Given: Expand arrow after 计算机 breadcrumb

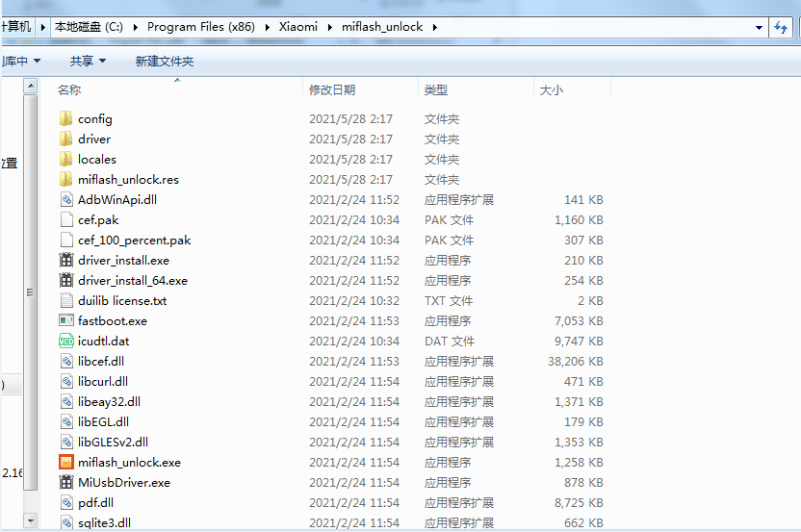Looking at the screenshot, I should pyautogui.click(x=43, y=27).
